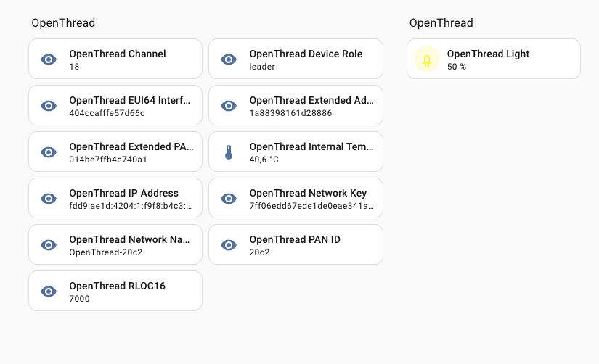Select the leader value under Device Role

point(262,67)
